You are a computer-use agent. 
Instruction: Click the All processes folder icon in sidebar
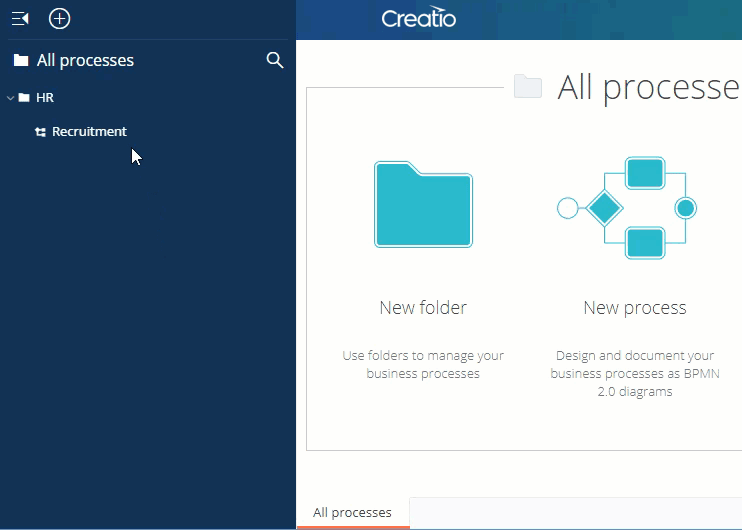pos(21,60)
